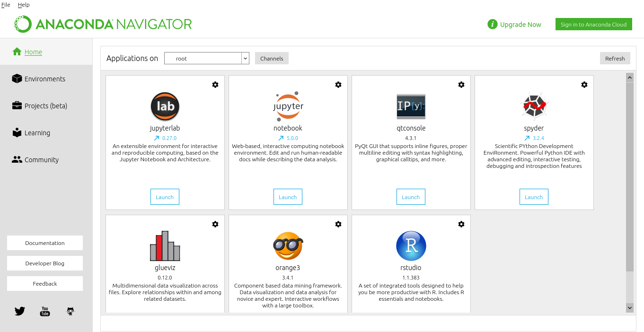Switch to the Learning tab

46,133
